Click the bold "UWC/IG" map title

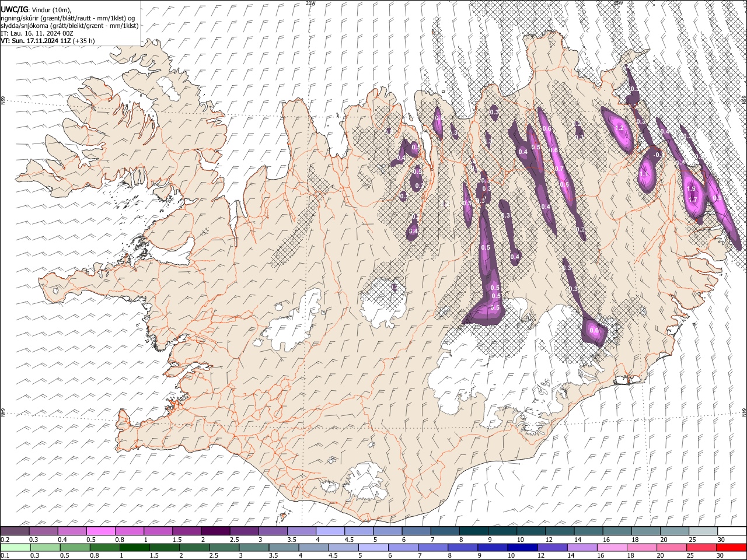tap(14, 9)
